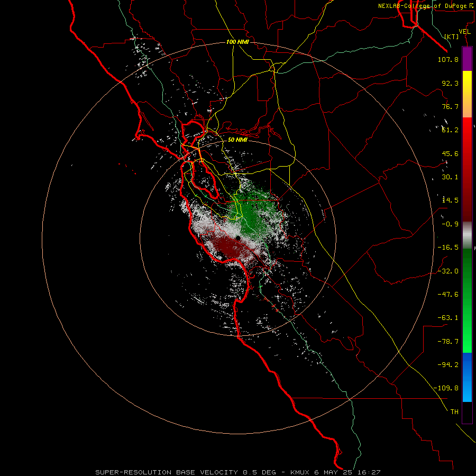Pick the yellow-orange segment of the color bar

pyautogui.click(x=467, y=94)
